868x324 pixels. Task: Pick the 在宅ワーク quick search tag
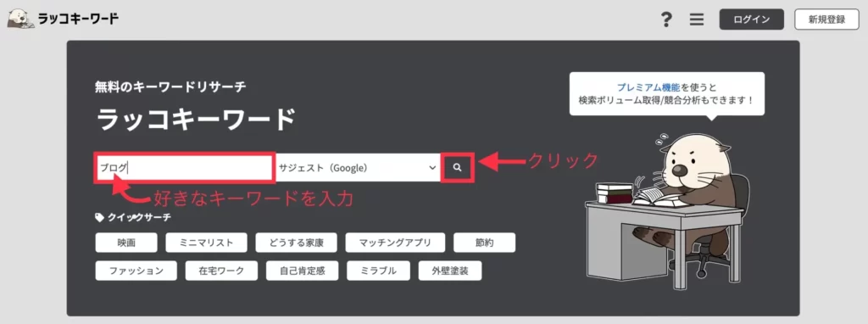tap(221, 271)
